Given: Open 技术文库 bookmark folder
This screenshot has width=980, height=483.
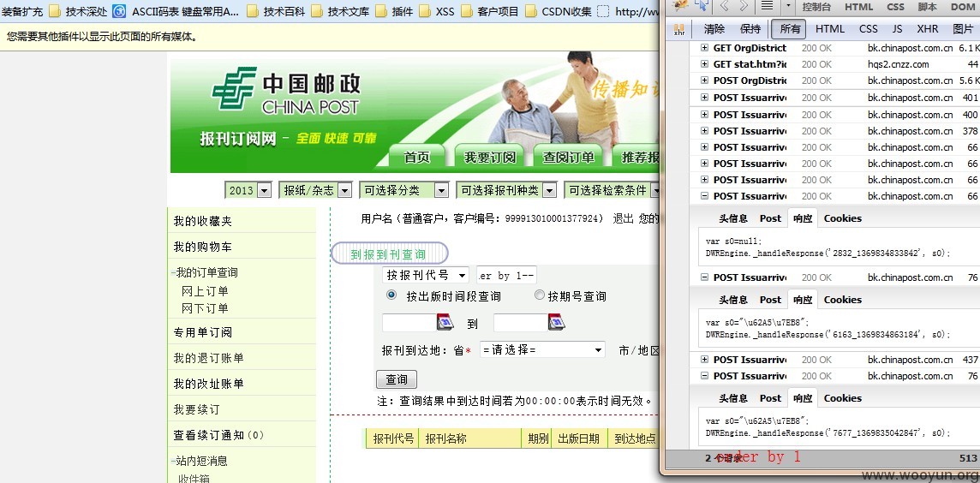Looking at the screenshot, I should pos(340,11).
